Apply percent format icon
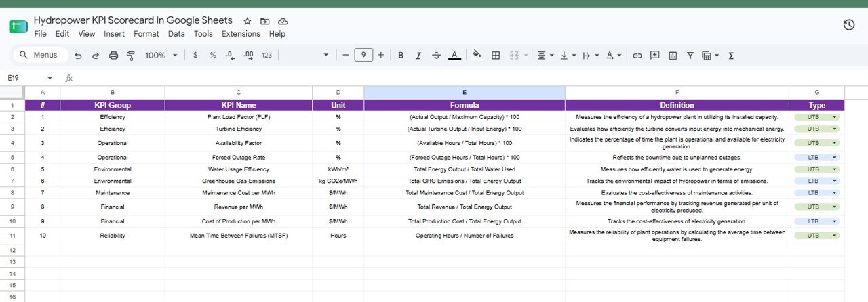The width and height of the screenshot is (868, 302). click(213, 56)
